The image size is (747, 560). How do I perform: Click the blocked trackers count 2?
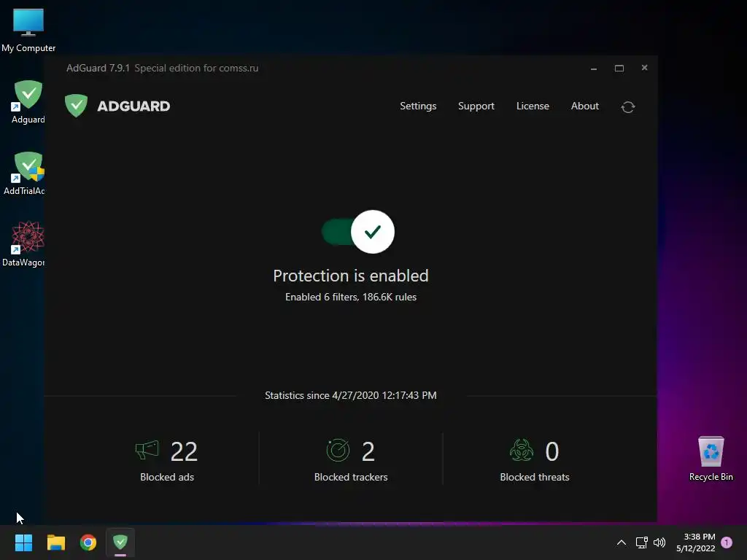[x=368, y=451]
